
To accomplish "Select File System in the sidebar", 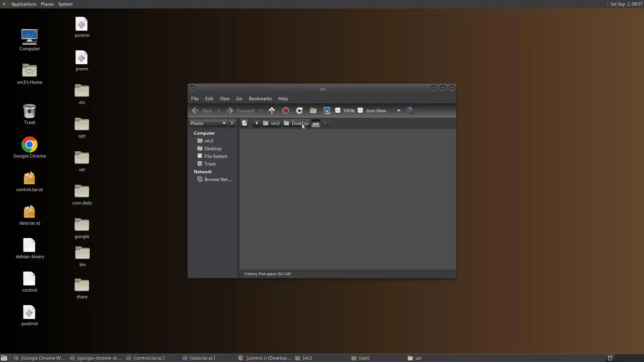I will (x=216, y=156).
